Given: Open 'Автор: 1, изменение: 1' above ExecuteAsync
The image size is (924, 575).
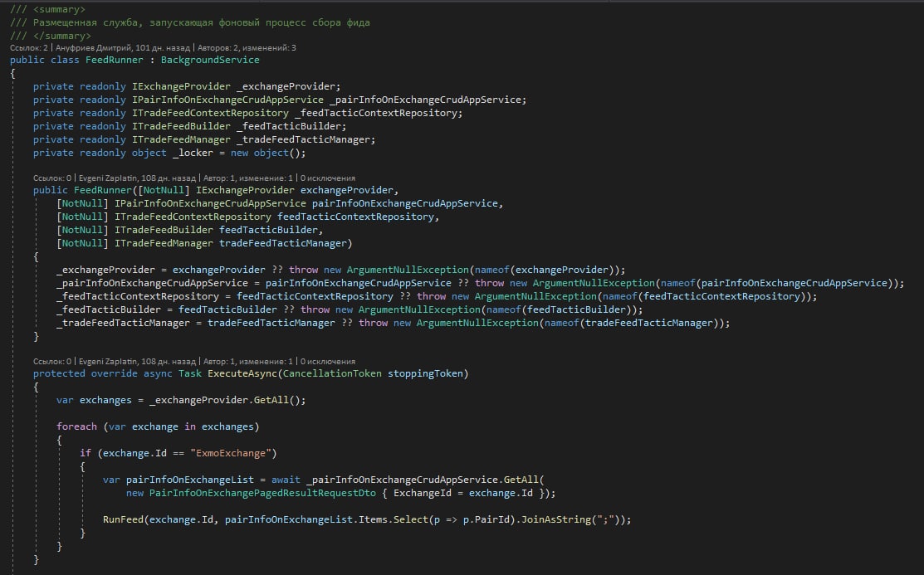Looking at the screenshot, I should point(247,361).
